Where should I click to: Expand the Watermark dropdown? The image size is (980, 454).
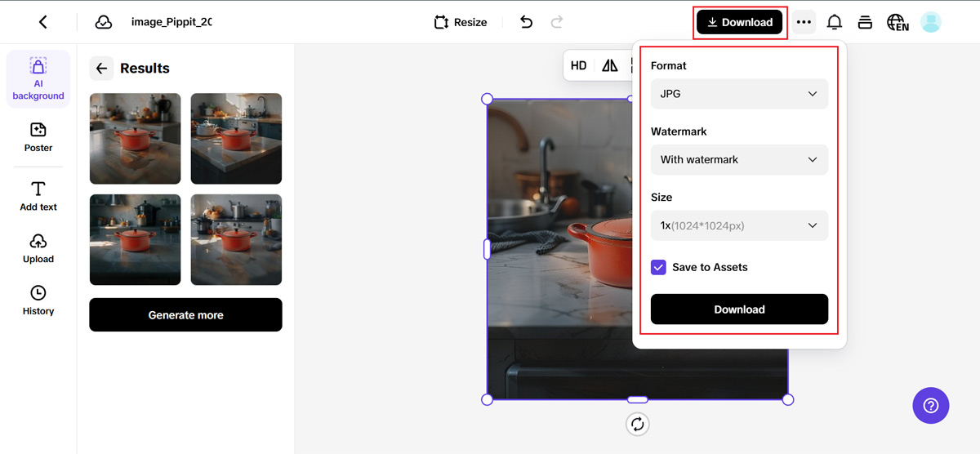pos(739,159)
